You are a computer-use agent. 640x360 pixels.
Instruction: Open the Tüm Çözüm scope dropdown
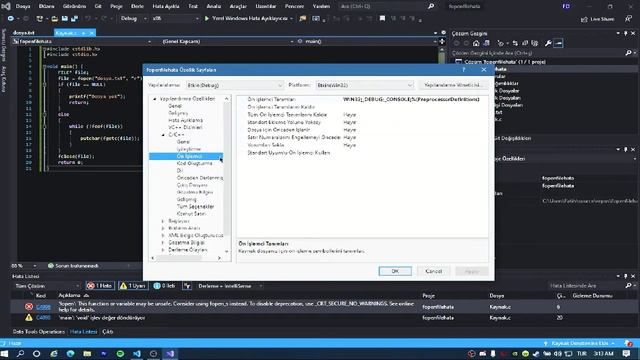47,286
